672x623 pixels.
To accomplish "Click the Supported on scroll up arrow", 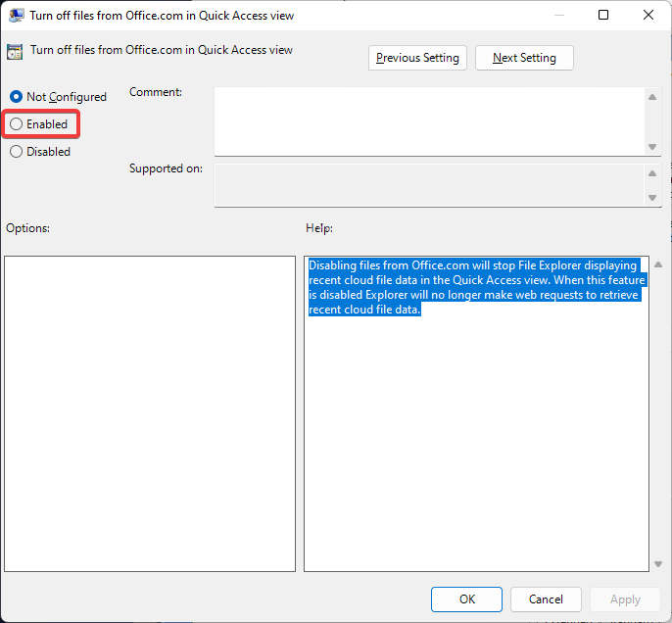I will point(652,173).
